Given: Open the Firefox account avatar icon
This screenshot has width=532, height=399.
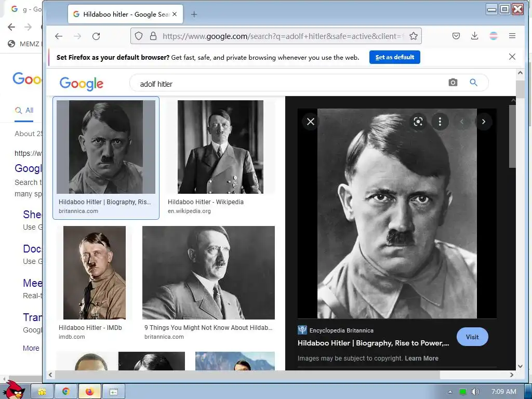Looking at the screenshot, I should click(x=494, y=36).
